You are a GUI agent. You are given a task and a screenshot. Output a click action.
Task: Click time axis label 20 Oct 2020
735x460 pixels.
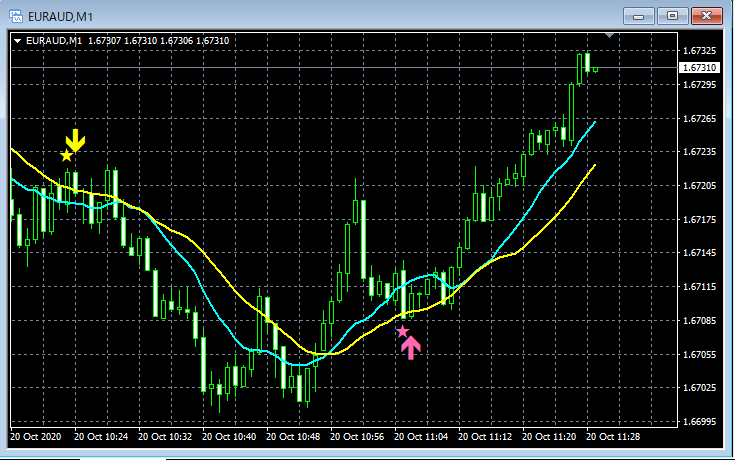click(36, 437)
